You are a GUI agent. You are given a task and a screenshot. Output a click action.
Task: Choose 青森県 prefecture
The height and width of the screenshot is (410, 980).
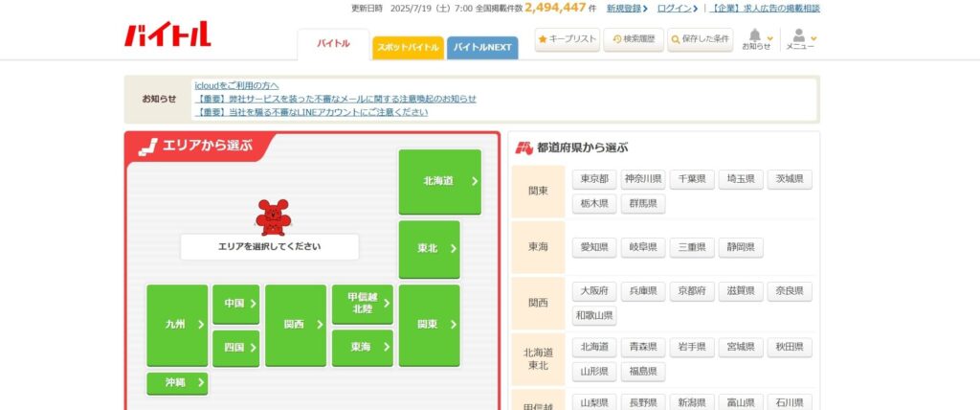(643, 347)
